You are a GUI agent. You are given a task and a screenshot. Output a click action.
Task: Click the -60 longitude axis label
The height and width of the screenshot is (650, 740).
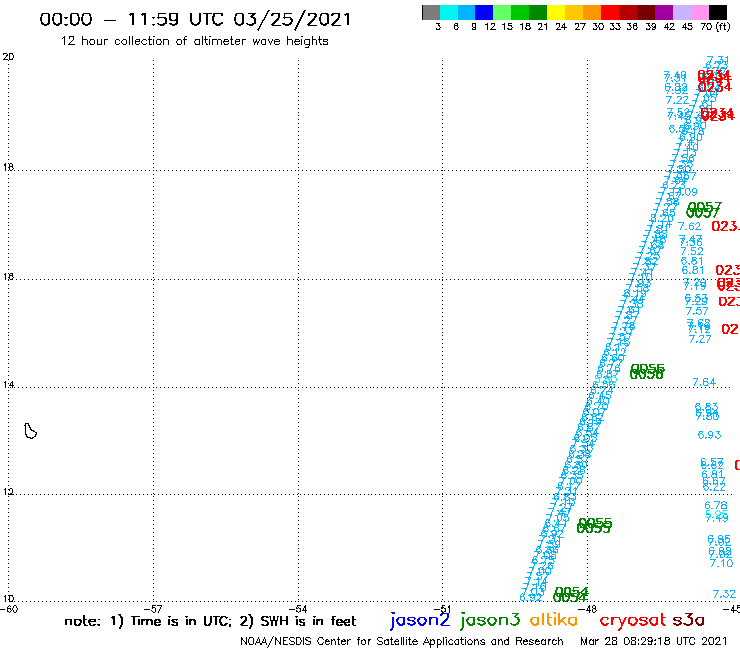[x=9, y=609]
